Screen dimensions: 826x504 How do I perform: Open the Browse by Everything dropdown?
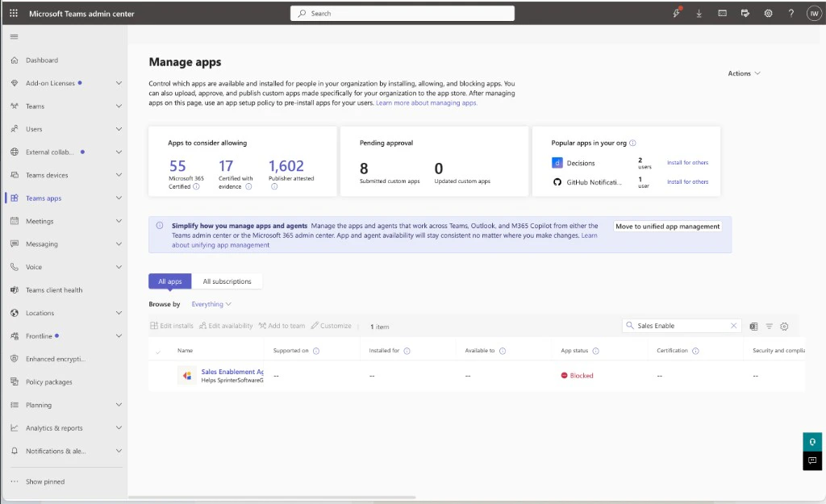click(x=211, y=304)
